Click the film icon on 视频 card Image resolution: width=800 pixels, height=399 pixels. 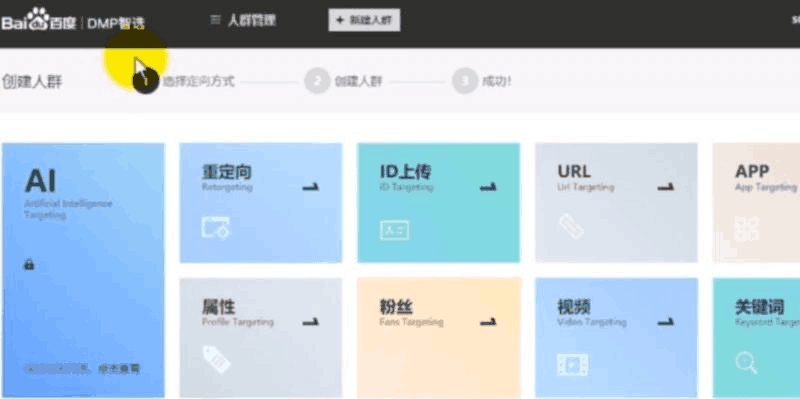click(572, 364)
